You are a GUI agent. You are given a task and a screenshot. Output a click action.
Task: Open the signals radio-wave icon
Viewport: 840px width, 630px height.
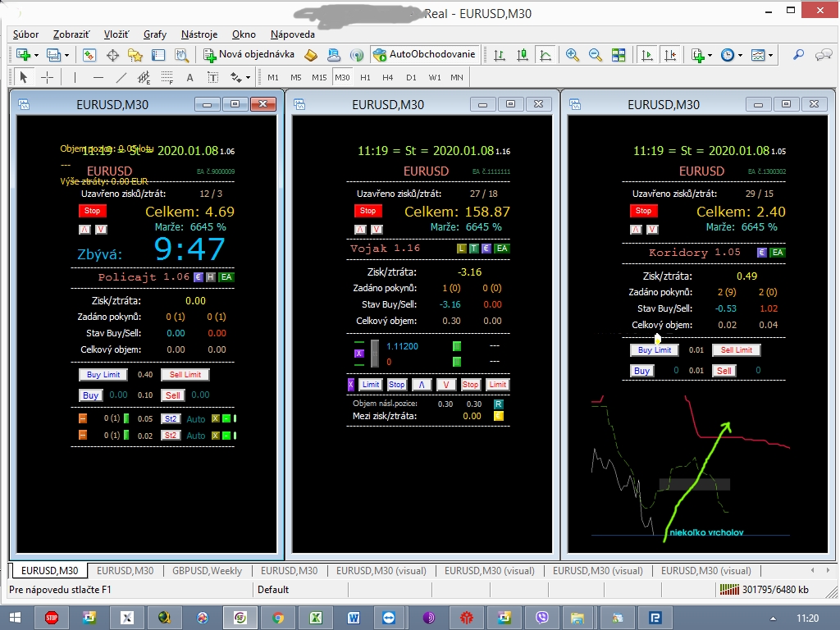[356, 55]
